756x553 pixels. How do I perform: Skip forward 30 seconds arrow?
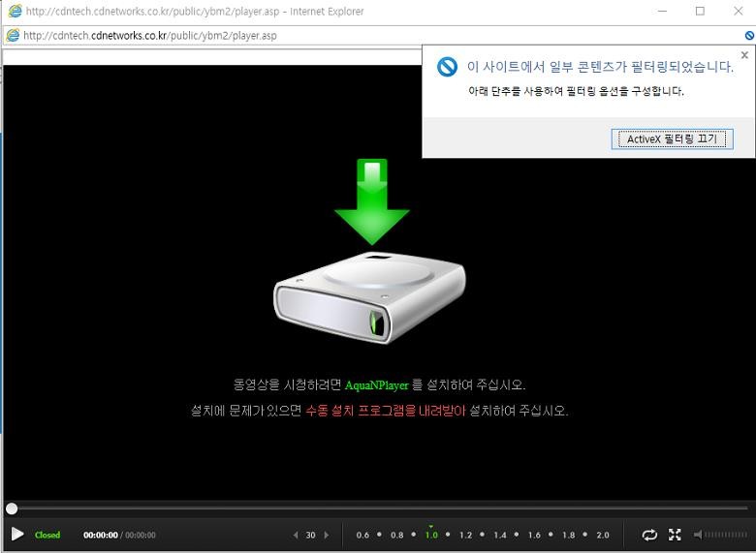(327, 535)
